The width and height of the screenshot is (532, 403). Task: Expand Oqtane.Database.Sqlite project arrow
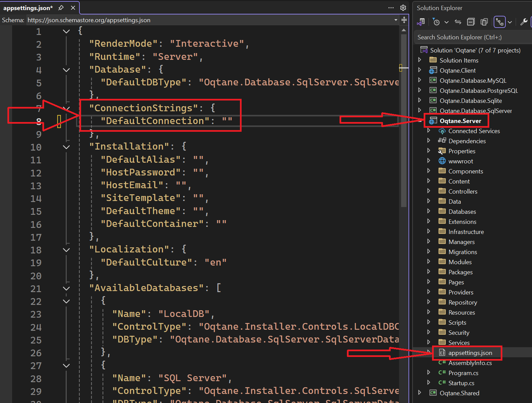pos(420,100)
